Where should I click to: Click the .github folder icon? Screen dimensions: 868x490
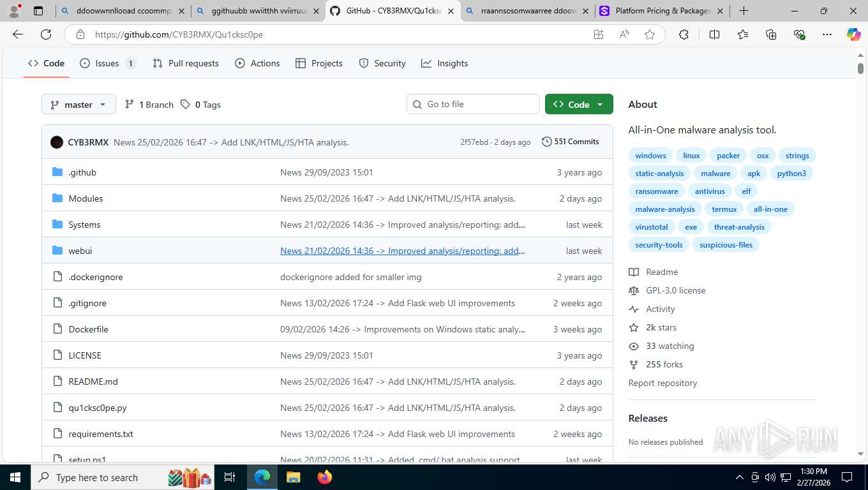click(57, 172)
